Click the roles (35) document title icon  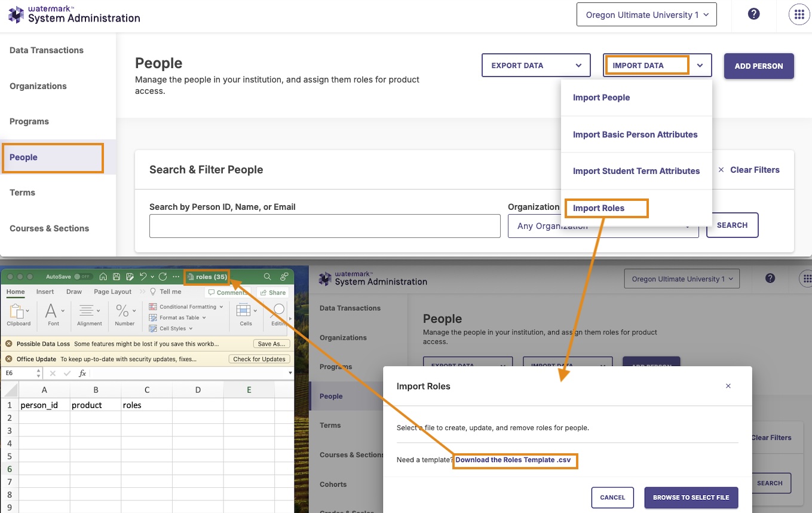191,277
